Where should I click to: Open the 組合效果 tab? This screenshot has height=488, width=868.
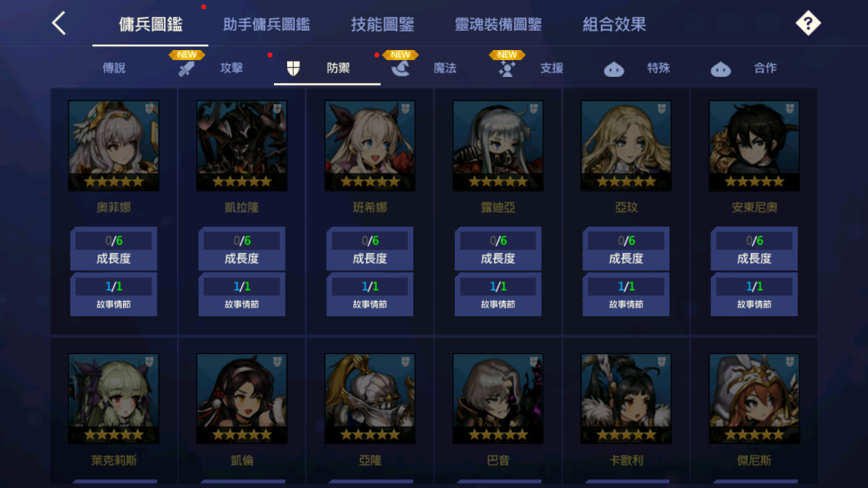click(614, 25)
